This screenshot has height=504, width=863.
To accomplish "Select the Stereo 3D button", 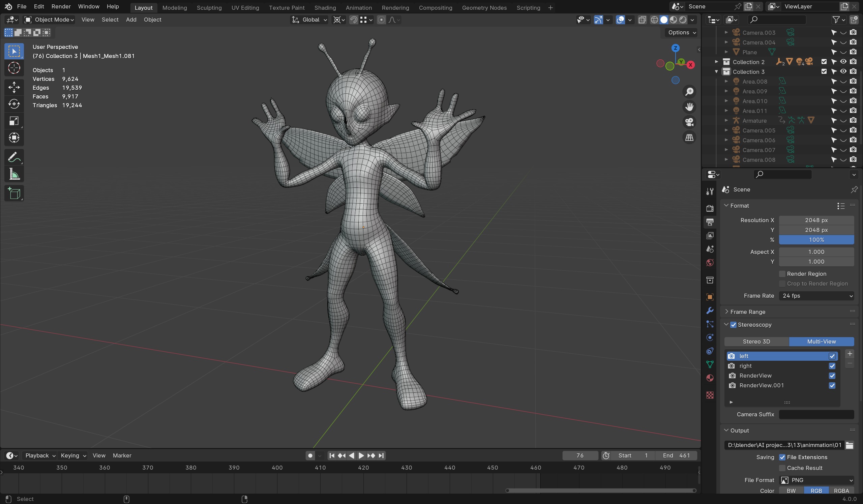I will 756,342.
